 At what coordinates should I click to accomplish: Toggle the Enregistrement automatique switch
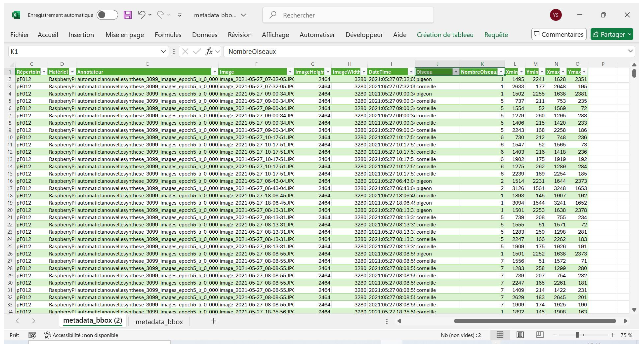pyautogui.click(x=107, y=15)
